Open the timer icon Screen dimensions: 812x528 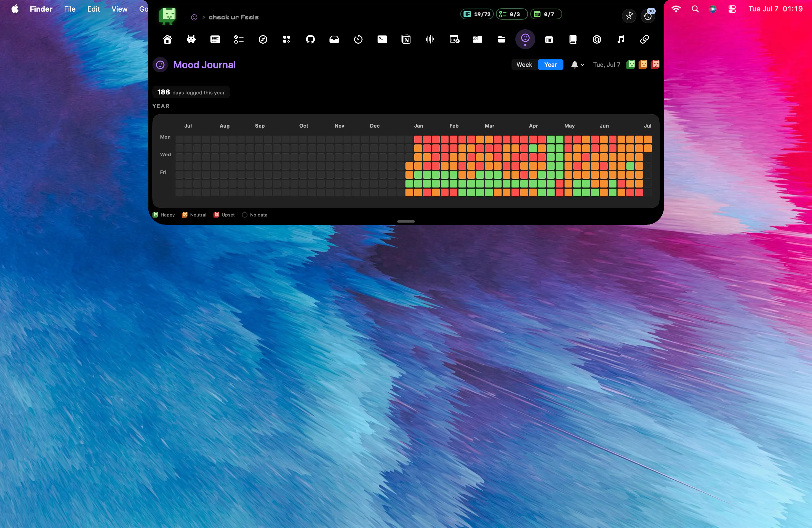(x=358, y=39)
